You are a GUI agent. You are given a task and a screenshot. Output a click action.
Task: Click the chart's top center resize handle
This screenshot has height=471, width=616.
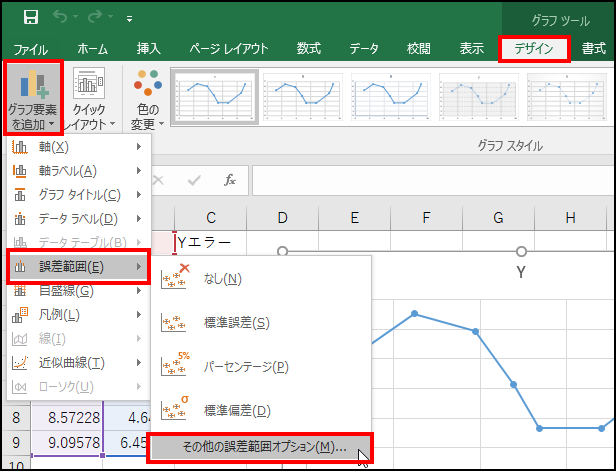coord(521,251)
